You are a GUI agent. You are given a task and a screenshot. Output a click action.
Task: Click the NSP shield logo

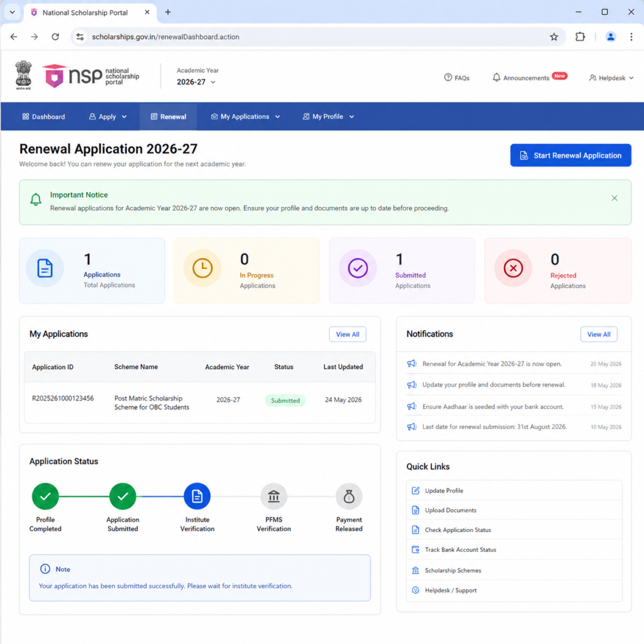tap(54, 76)
